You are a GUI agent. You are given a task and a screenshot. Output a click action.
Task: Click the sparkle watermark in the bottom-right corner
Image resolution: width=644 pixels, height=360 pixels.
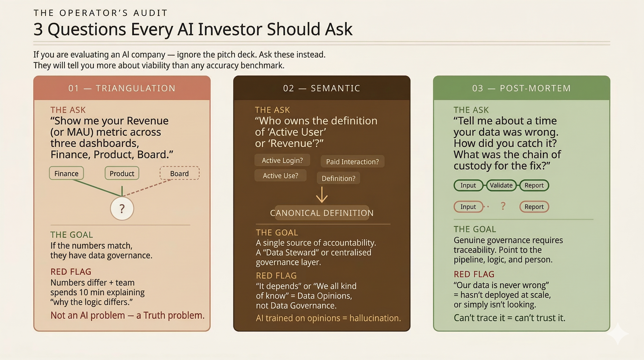coord(618,333)
